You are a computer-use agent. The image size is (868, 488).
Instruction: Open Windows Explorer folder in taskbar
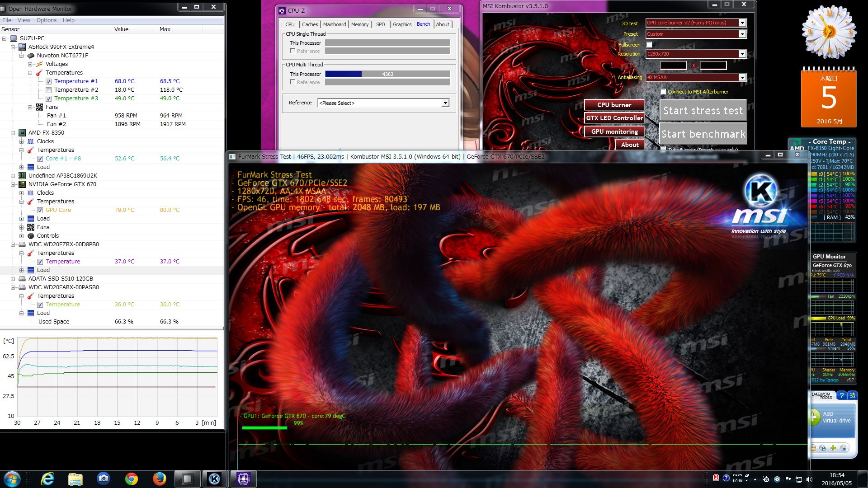point(75,479)
